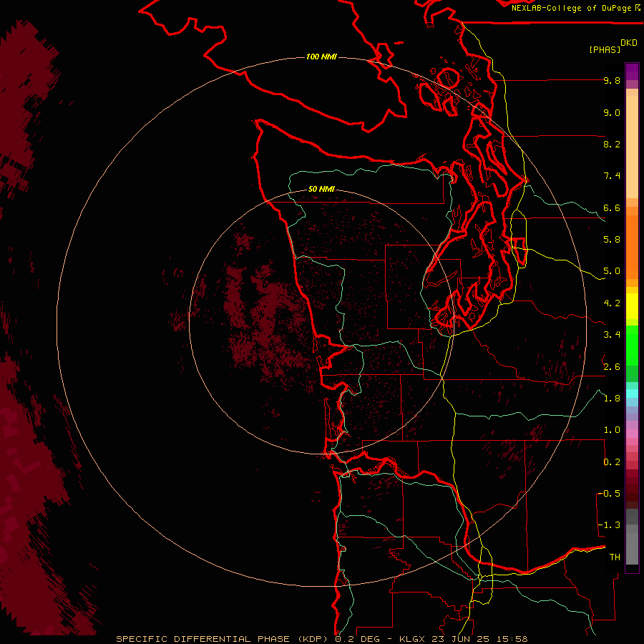Click the 23 JUN 25 15:58 timestamp
This screenshot has height=644, width=644.
pos(479,639)
